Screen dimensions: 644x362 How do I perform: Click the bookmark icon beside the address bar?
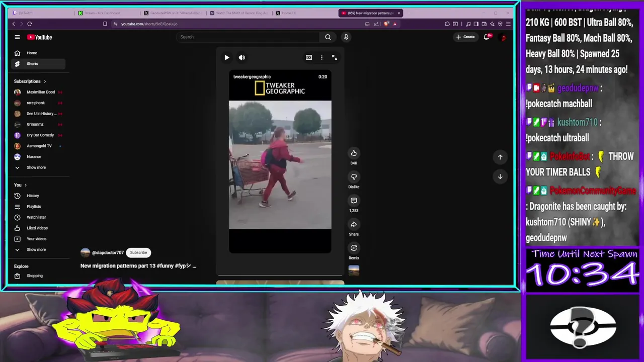[x=105, y=24]
